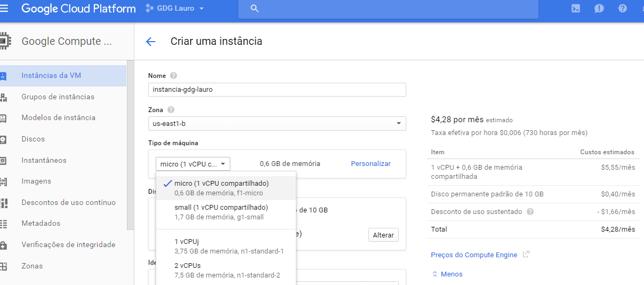Click the GDG Lauro project icon
The width and height of the screenshot is (644, 285).
[150, 9]
